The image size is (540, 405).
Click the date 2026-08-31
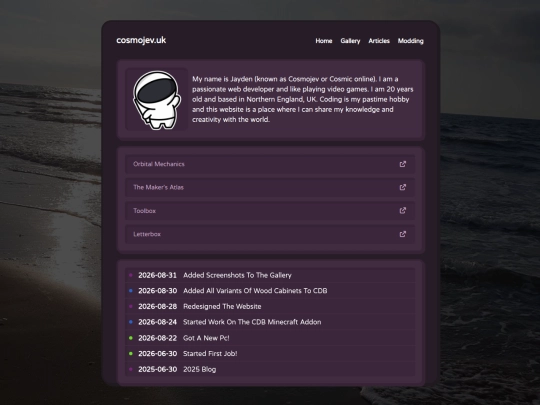click(157, 275)
